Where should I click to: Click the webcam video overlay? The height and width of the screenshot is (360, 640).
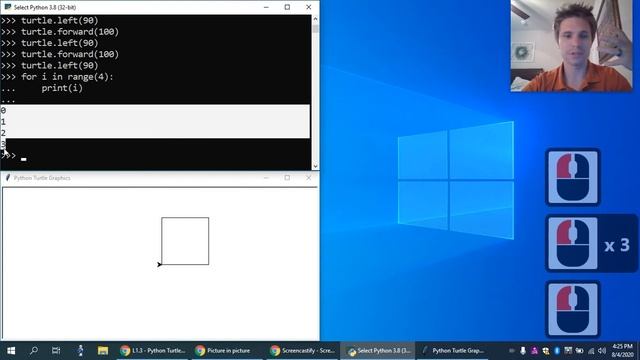point(571,46)
